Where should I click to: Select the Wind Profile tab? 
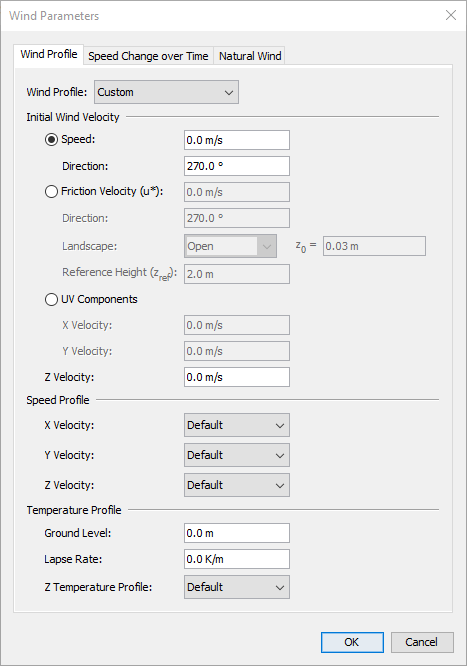click(49, 54)
